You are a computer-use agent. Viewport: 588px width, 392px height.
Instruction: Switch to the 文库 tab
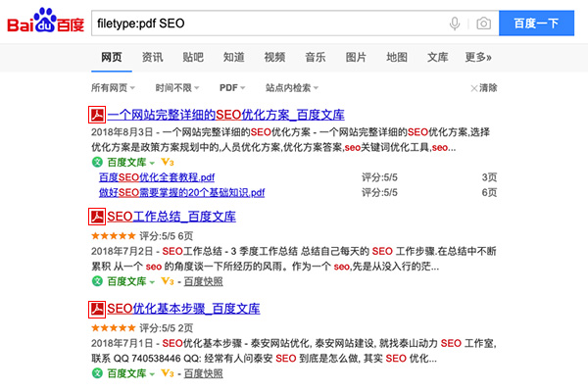[438, 57]
